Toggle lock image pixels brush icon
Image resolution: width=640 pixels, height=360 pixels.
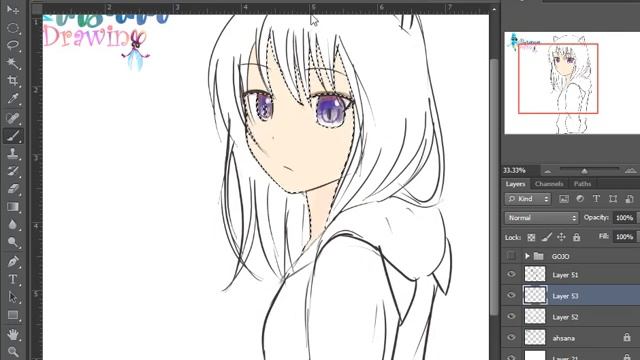click(x=547, y=237)
